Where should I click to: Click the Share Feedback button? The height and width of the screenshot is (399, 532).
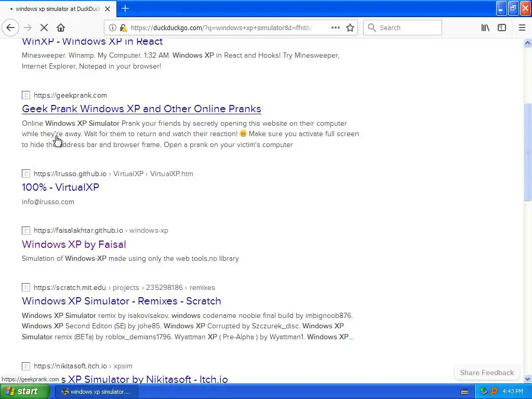pyautogui.click(x=487, y=373)
